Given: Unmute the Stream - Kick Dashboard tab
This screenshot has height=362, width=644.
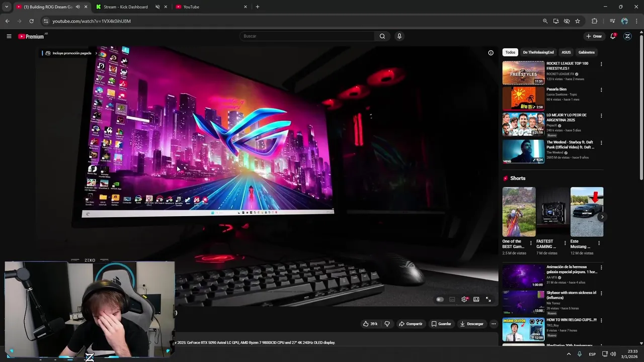Looking at the screenshot, I should click(157, 7).
